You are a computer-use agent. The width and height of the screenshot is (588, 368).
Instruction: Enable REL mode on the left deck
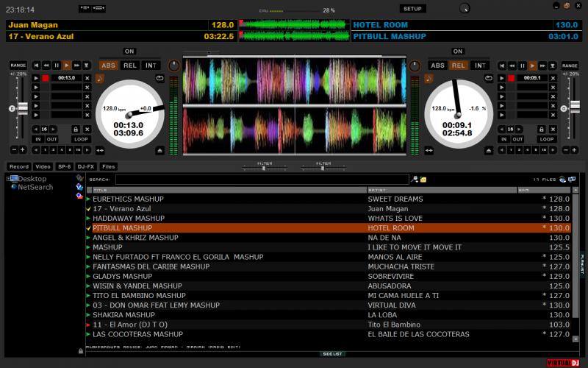tap(129, 66)
